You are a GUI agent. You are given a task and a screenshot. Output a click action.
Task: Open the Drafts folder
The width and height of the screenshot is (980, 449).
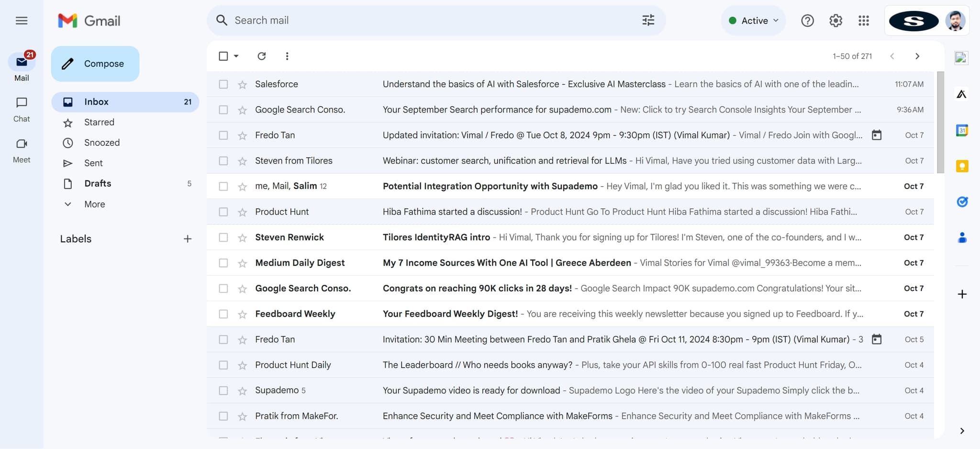[x=98, y=184]
